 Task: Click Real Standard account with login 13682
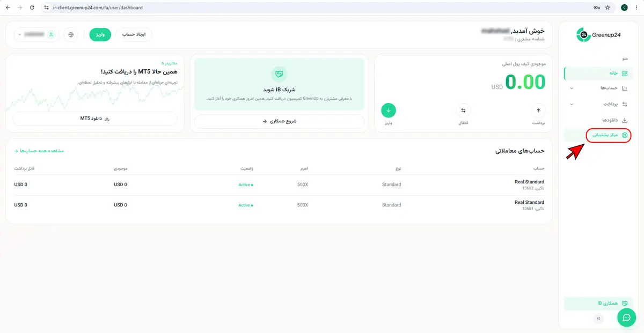click(529, 185)
